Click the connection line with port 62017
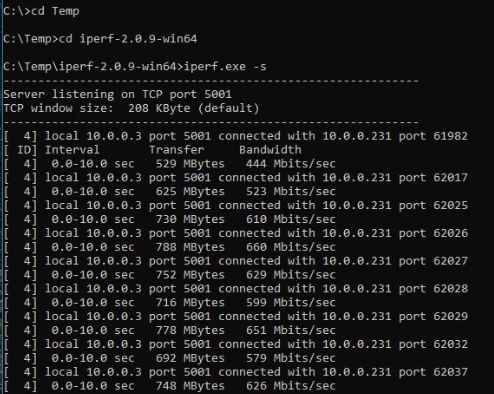This screenshot has width=494, height=394. [x=236, y=178]
